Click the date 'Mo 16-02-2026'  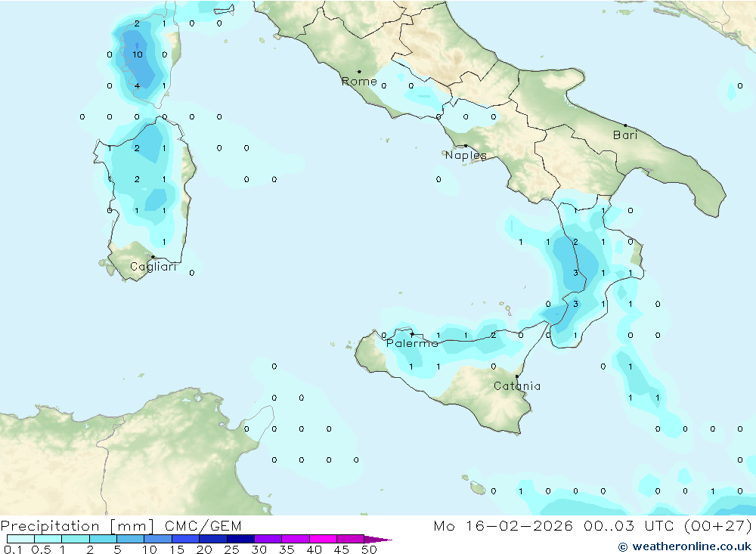pos(503,526)
